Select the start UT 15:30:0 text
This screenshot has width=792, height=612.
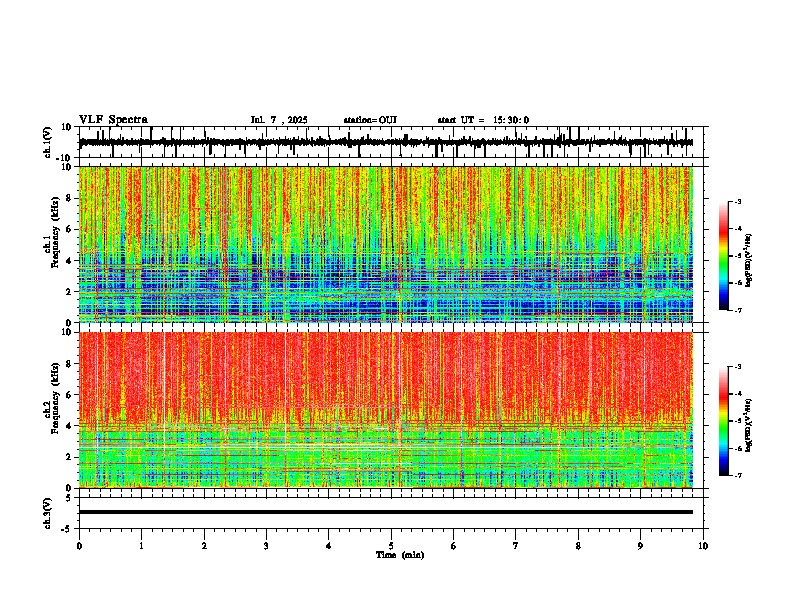tap(483, 120)
